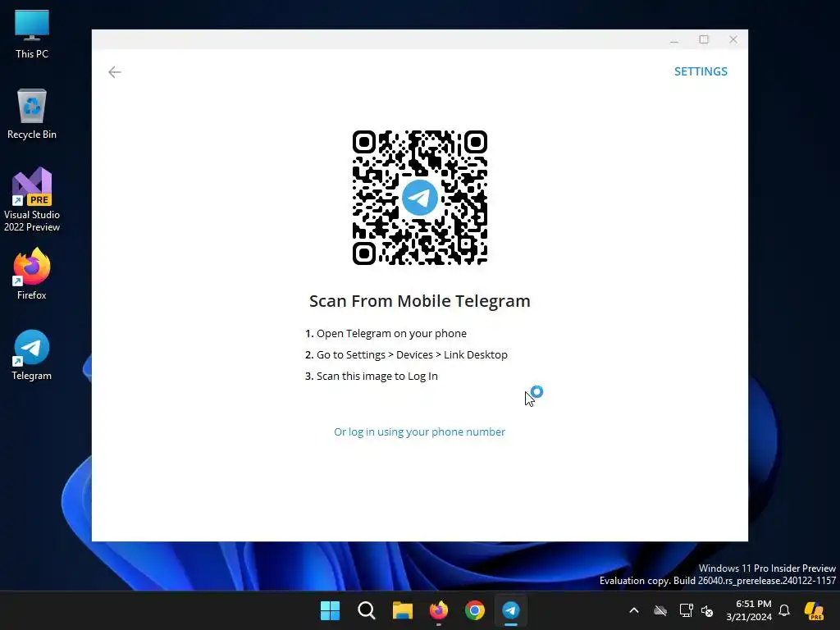840x630 pixels.
Task: Show hidden system tray icons
Action: pos(634,610)
